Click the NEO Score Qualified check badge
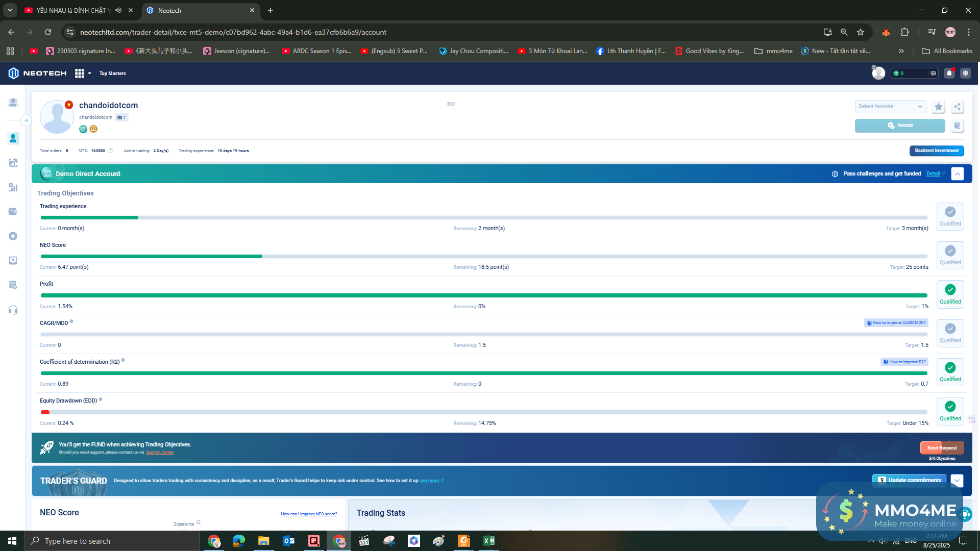 pos(950,255)
